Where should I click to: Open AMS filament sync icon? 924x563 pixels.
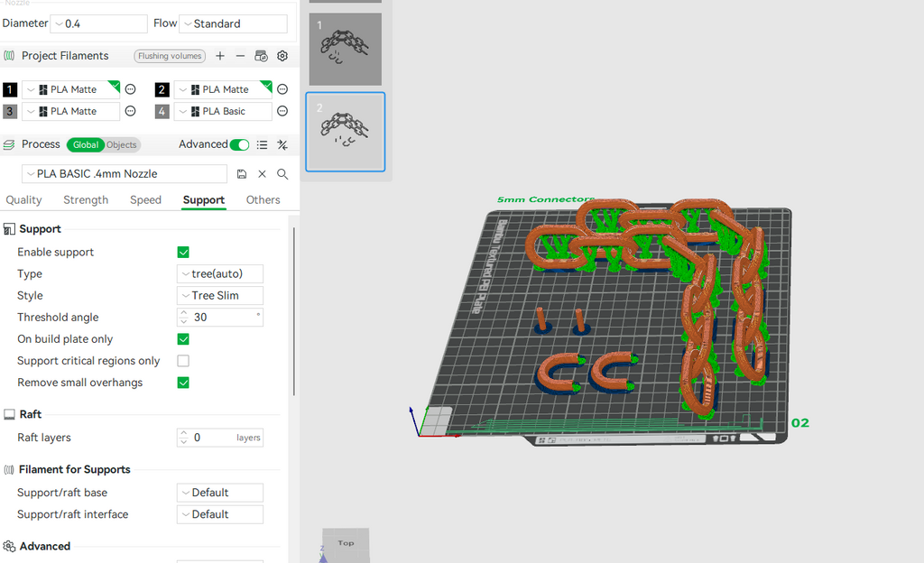pos(261,56)
